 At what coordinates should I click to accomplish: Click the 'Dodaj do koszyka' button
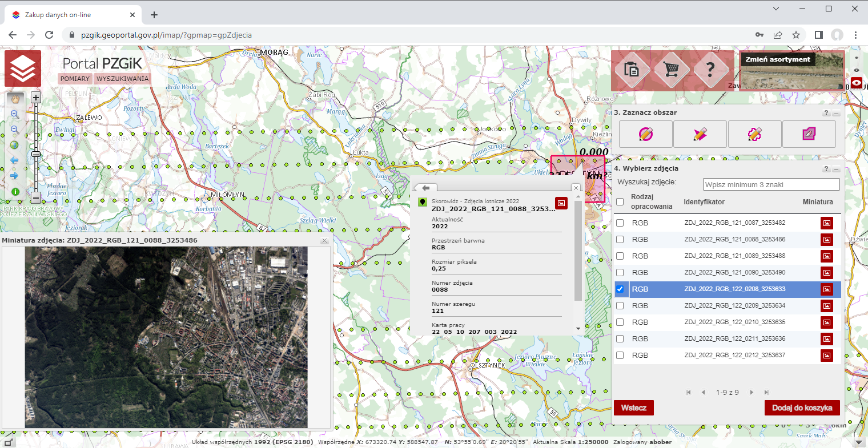(802, 407)
